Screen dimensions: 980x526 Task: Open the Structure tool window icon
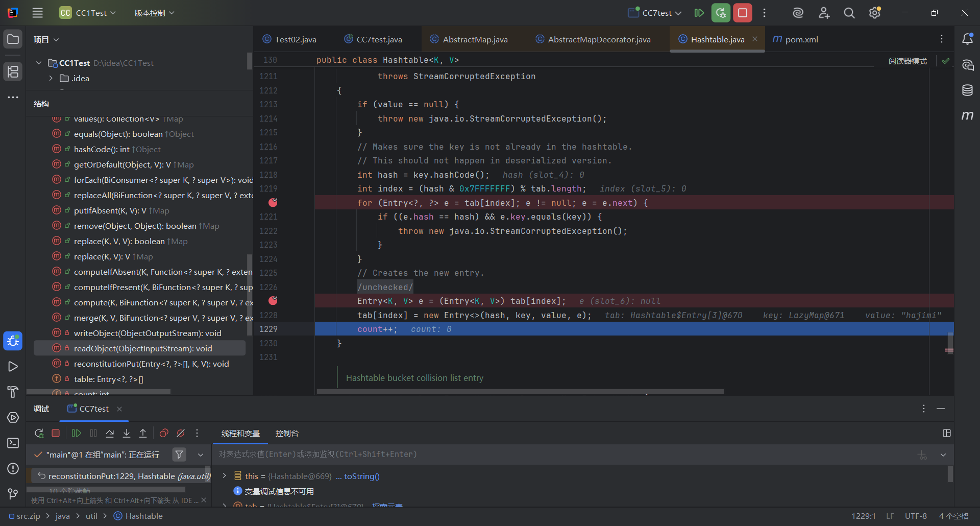[x=13, y=71]
